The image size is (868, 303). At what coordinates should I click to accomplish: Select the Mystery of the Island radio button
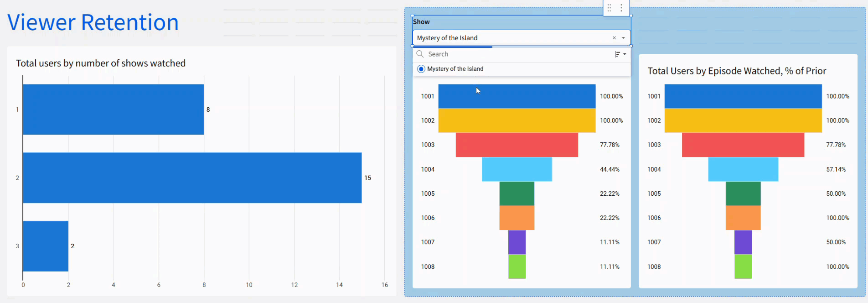click(421, 69)
